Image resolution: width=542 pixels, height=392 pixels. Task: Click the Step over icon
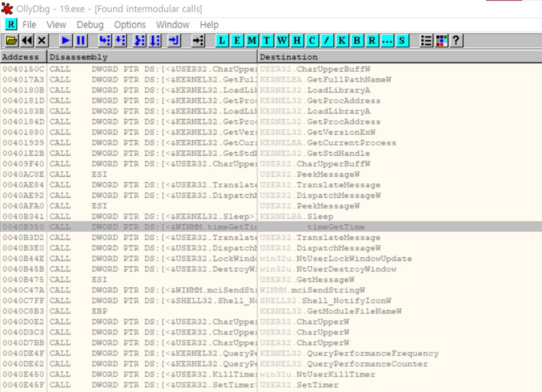pyautogui.click(x=120, y=41)
